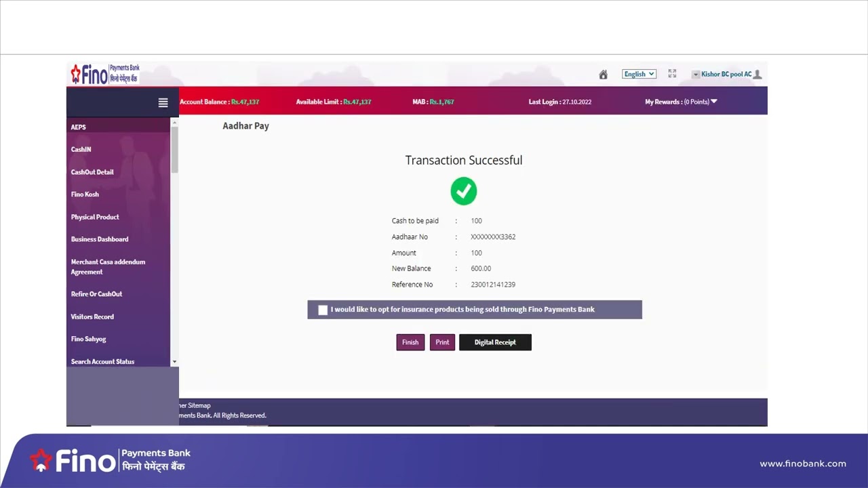868x488 pixels.
Task: Click the Aadhar Pay page heading
Action: [x=245, y=126]
